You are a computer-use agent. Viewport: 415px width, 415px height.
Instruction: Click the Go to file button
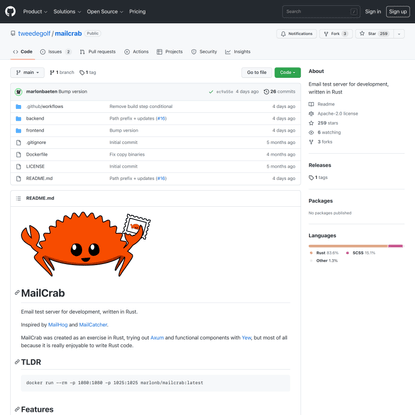257,72
